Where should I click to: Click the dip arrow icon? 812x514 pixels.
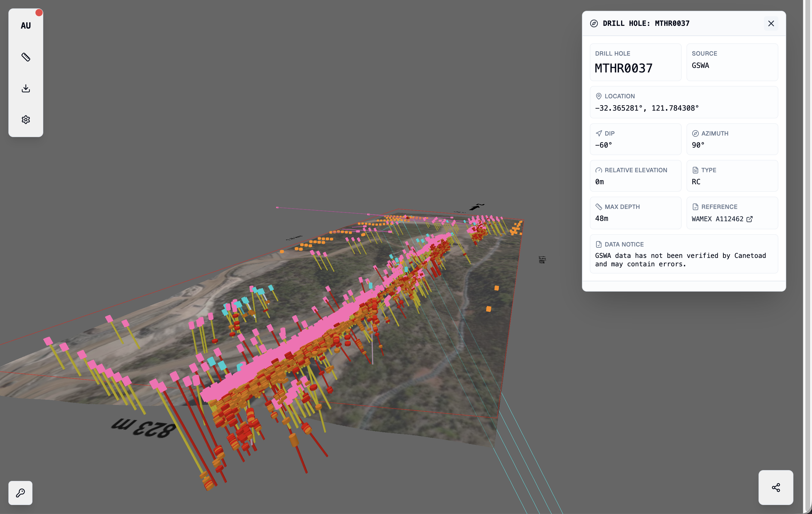[x=598, y=133]
